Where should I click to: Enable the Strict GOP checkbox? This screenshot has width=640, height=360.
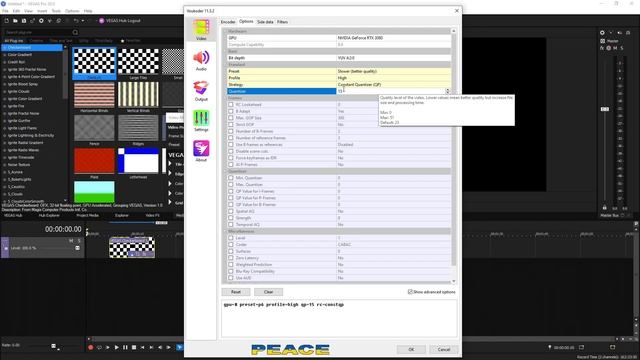point(231,124)
